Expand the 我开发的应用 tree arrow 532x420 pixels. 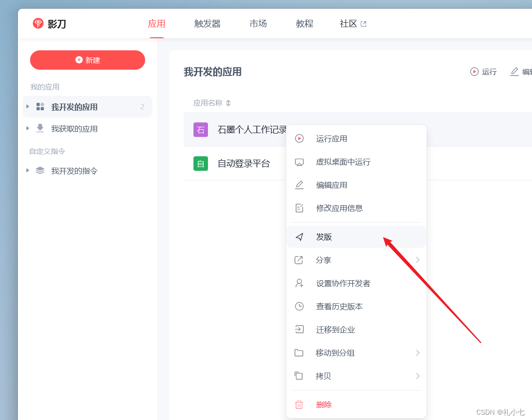coord(28,106)
